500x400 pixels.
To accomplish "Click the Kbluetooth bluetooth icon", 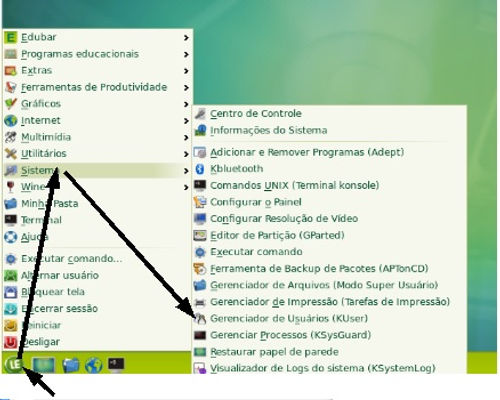I will 200,169.
